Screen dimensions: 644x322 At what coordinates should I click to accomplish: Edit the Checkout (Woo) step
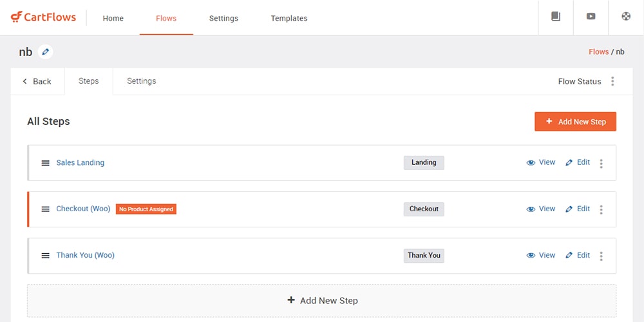click(x=578, y=209)
